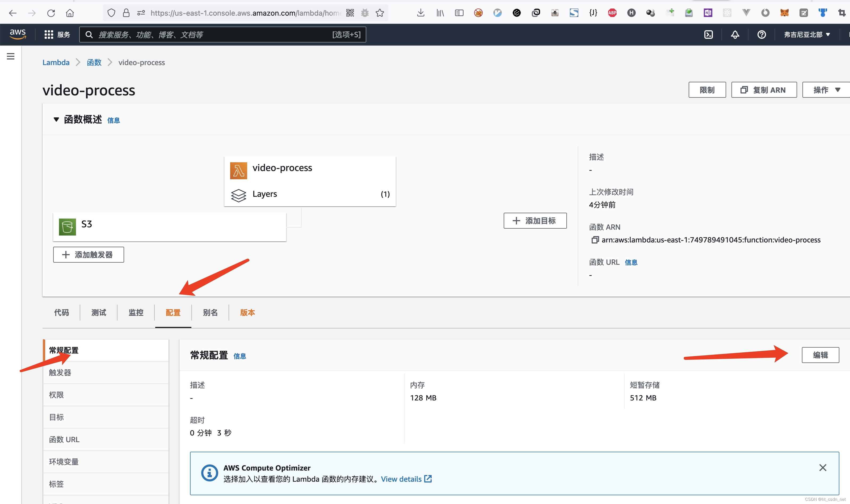Viewport: 850px width, 504px height.
Task: Open View details link
Action: (x=406, y=479)
